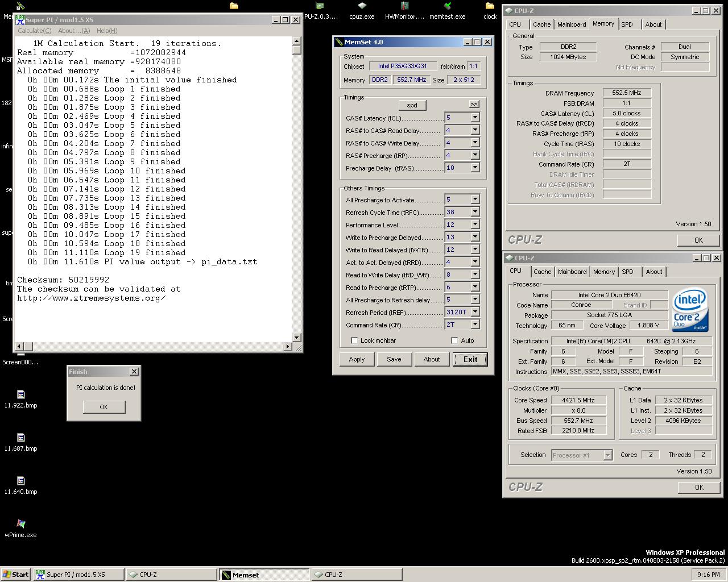This screenshot has width=728, height=582.
Task: Click the DRAM Frequency value field
Action: point(627,93)
